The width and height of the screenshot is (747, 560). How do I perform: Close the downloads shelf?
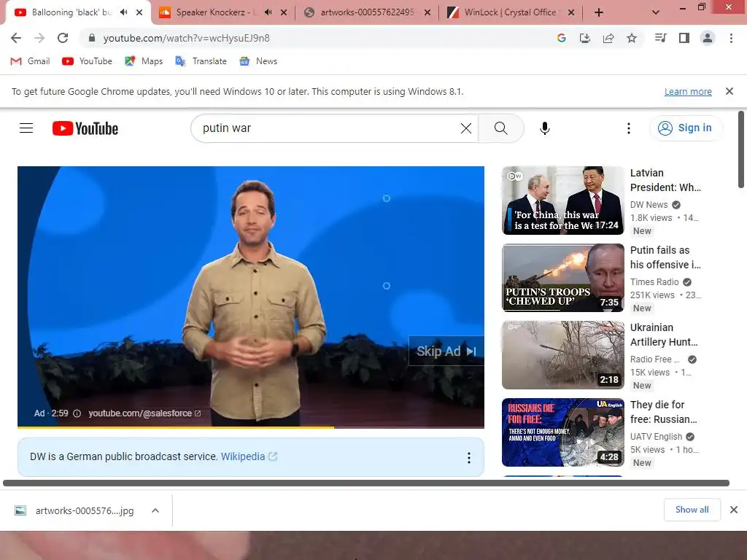click(734, 510)
